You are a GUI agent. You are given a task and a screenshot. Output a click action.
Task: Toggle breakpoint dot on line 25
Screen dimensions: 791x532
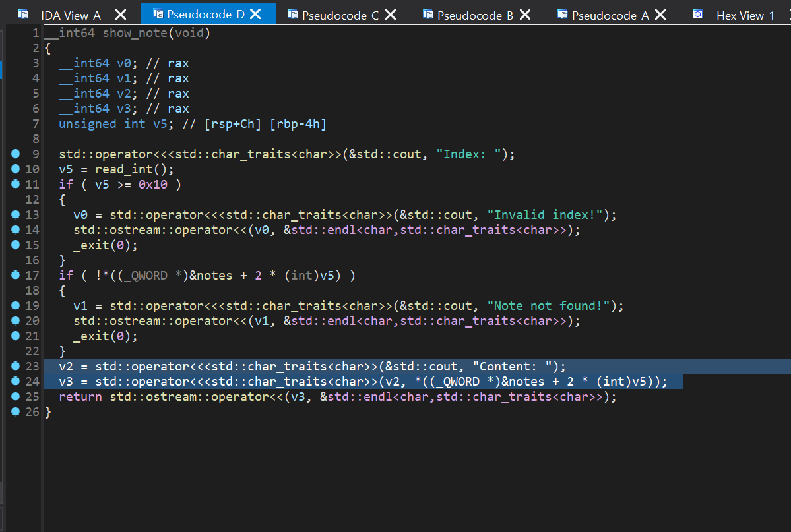pyautogui.click(x=16, y=397)
